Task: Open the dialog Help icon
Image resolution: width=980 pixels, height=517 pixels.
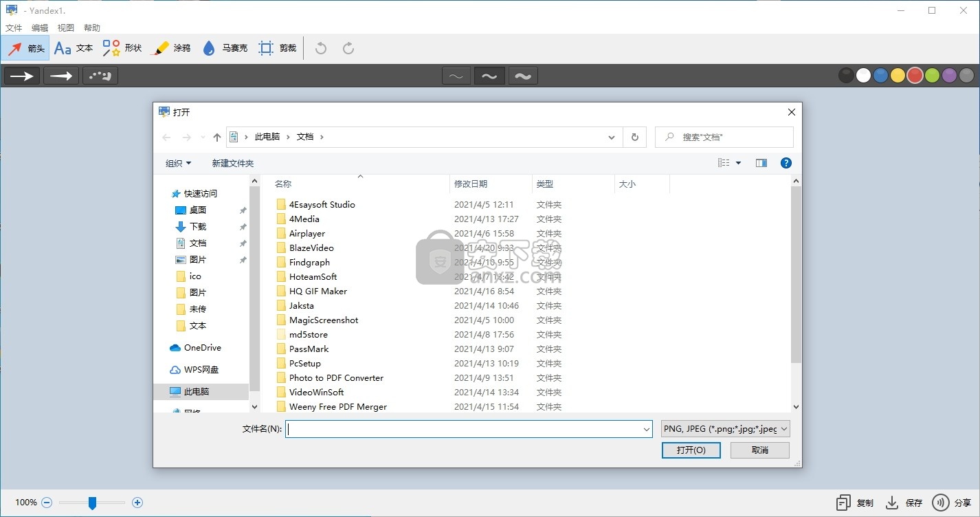Action: [786, 163]
